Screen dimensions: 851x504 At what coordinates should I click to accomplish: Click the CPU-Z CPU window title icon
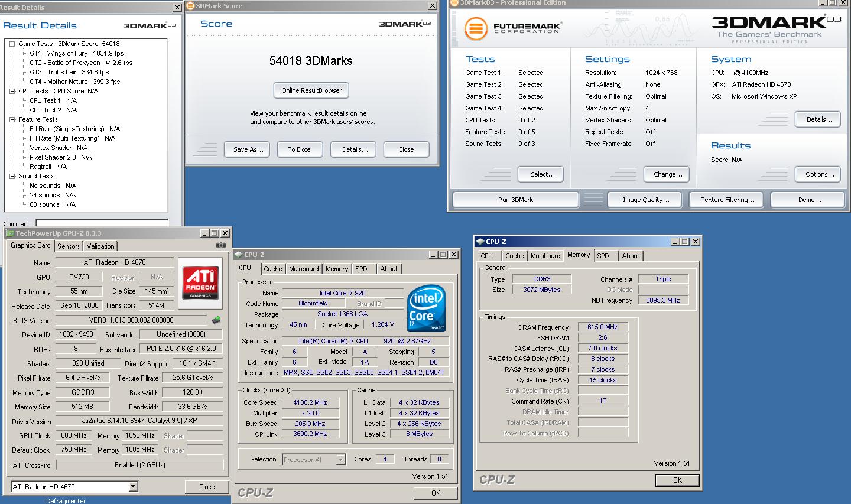pyautogui.click(x=238, y=255)
